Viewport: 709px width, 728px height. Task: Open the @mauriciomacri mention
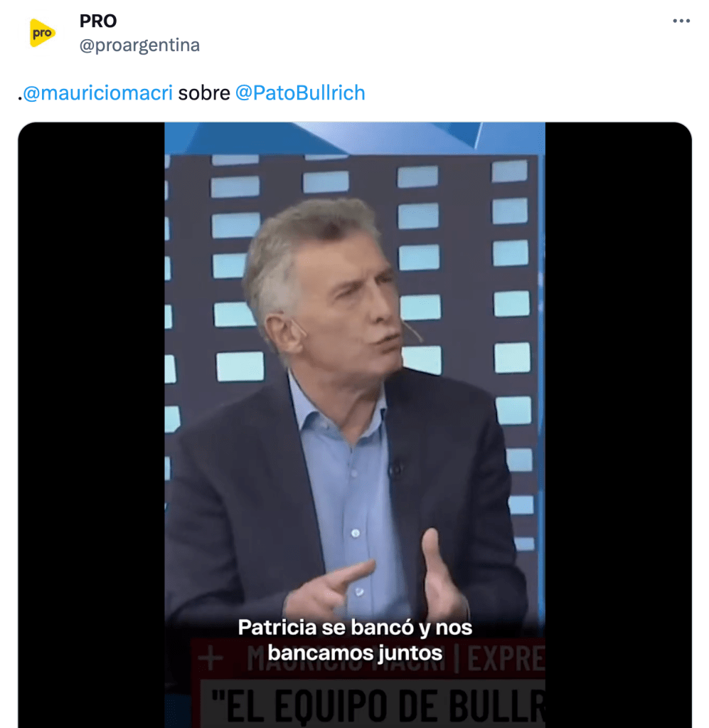(x=98, y=93)
